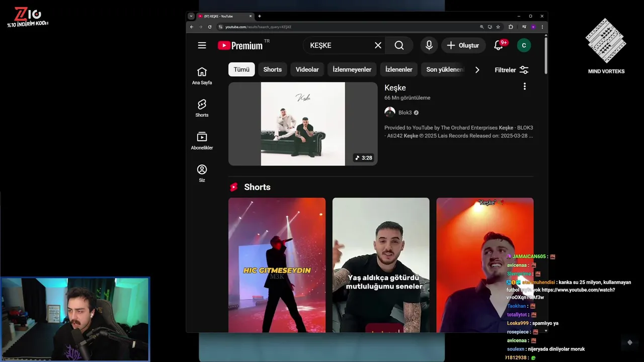Screen dimensions: 644x362
Task: Open the media control icon in toolbar
Action: [524, 27]
